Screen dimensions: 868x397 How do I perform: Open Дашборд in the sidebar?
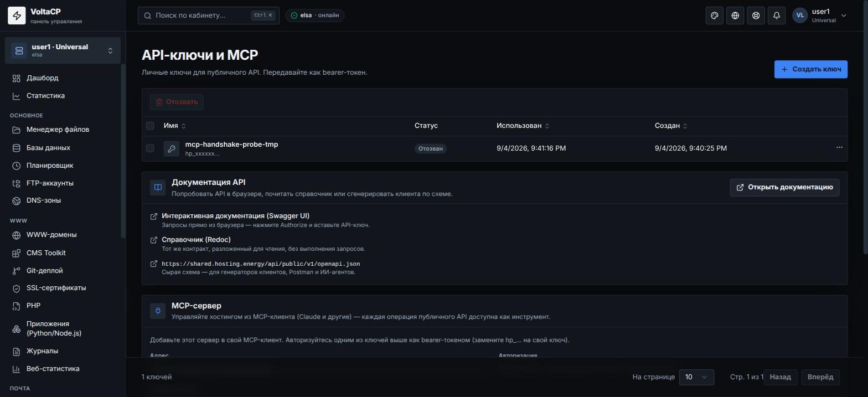[x=63, y=78]
